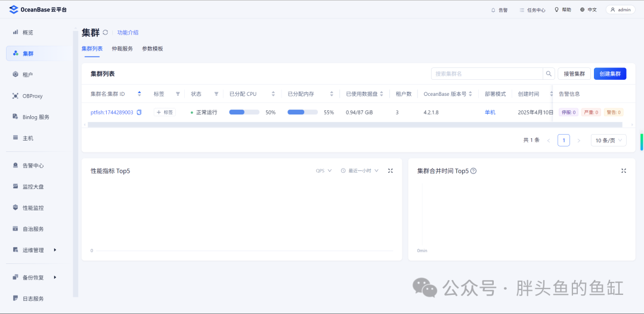Image resolution: width=644 pixels, height=314 pixels.
Task: Click the 任务中心 list icon in header
Action: [522, 10]
